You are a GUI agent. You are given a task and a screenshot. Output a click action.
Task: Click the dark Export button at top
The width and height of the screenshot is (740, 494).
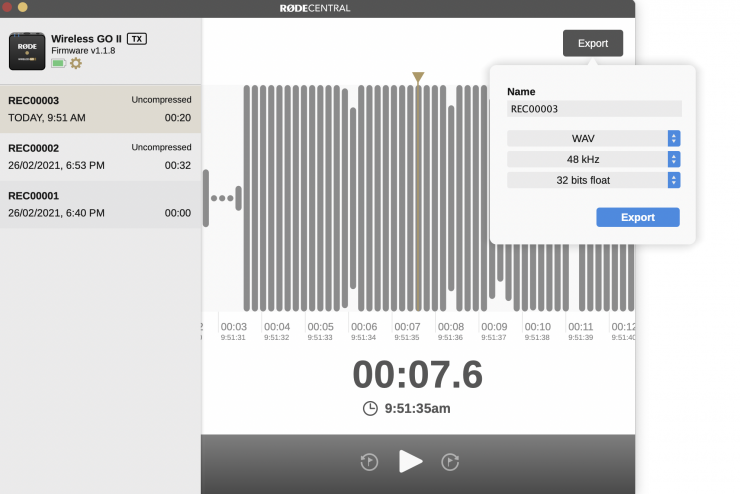(x=592, y=43)
